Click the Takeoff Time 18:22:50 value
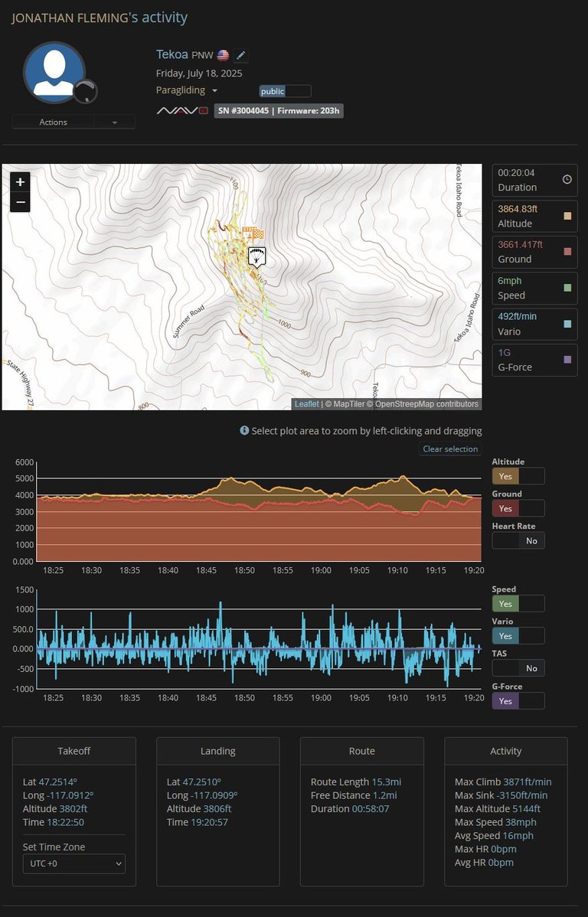This screenshot has height=917, width=588. 66,821
